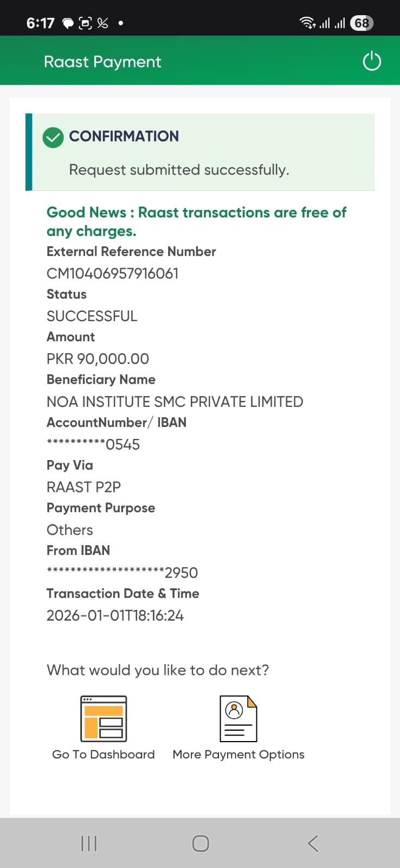This screenshot has height=868, width=400.
Task: Click the More Payment Options label
Action: pos(238,754)
